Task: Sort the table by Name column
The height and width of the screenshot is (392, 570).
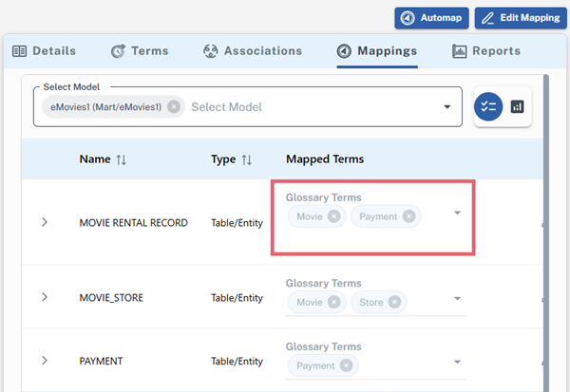Action: [x=121, y=159]
